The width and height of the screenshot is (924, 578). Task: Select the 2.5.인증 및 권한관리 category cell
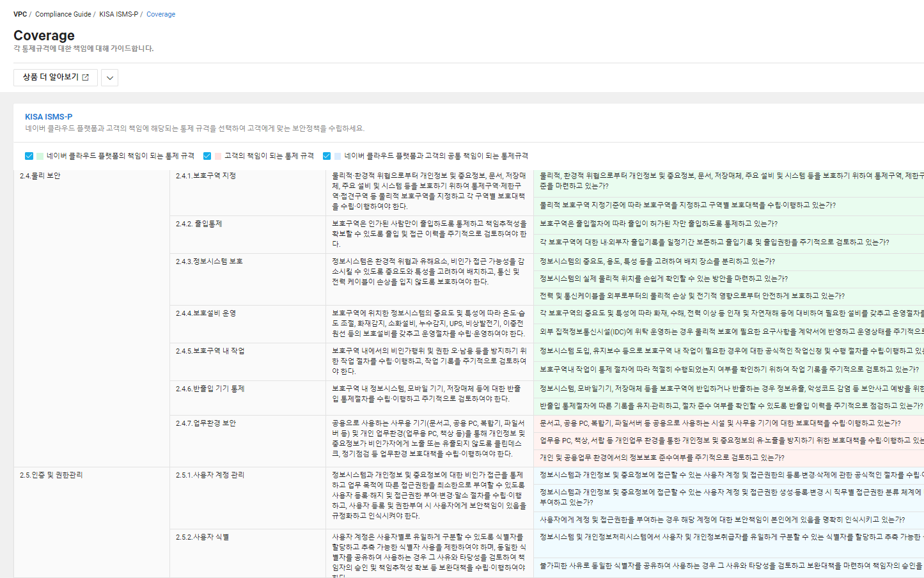click(x=51, y=475)
